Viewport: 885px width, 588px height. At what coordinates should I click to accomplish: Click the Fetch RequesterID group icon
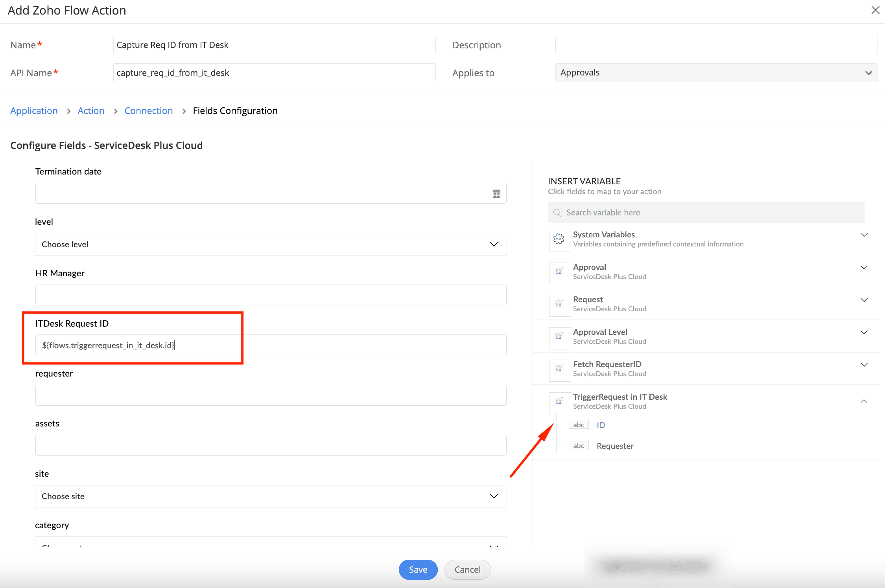coord(559,369)
